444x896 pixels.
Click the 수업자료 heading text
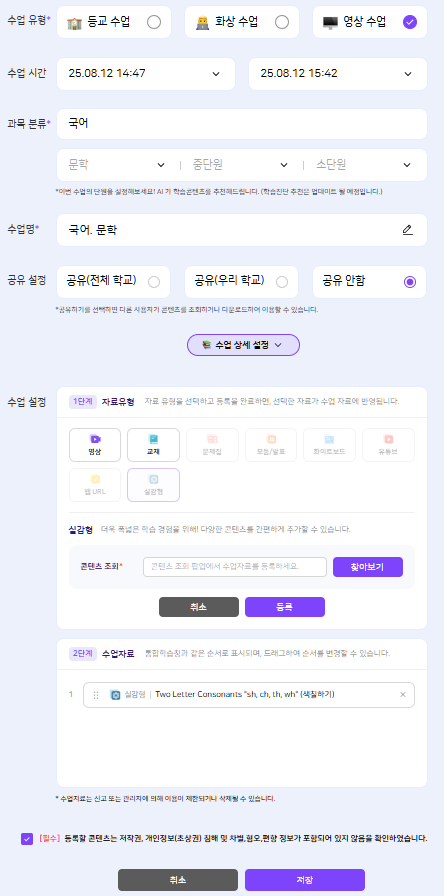[x=118, y=653]
